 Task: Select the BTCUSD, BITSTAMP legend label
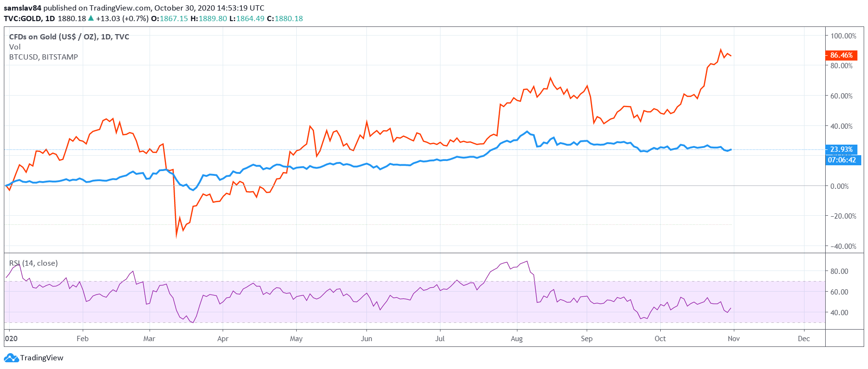pos(43,57)
